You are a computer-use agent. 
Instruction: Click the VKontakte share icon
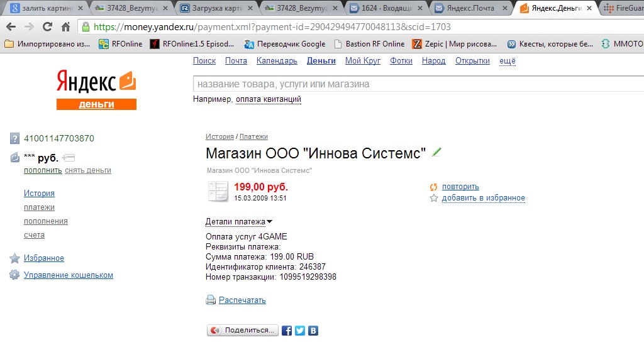[x=313, y=331]
